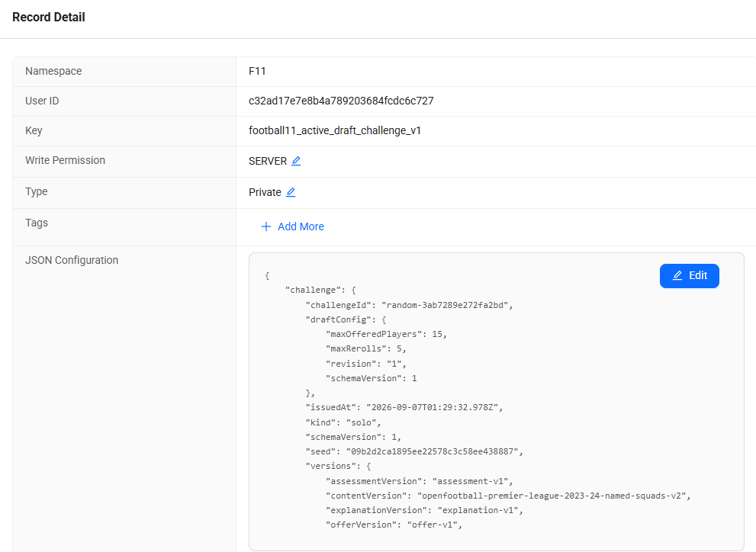Click the Write Permission field label
This screenshot has width=756, height=552.
[x=65, y=160]
